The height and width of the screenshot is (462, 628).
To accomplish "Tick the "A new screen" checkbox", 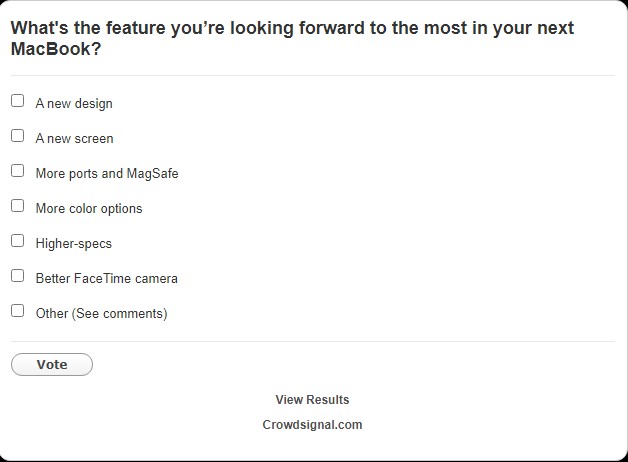I will pyautogui.click(x=17, y=136).
